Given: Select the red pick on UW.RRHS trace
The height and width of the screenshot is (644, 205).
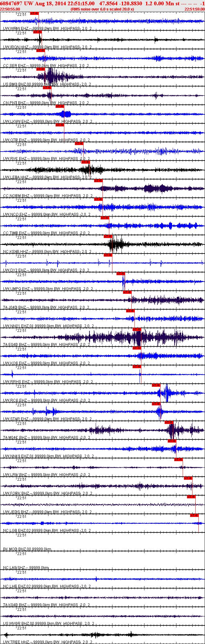Looking at the screenshot, I should point(137,367).
